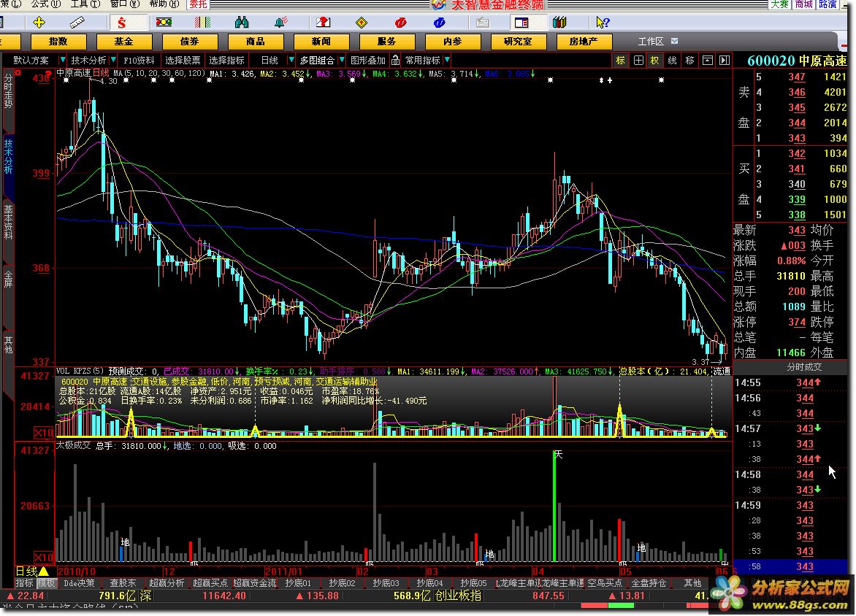Click the 选择指标 button
Image resolution: width=856 pixels, height=616 pixels.
tap(226, 60)
